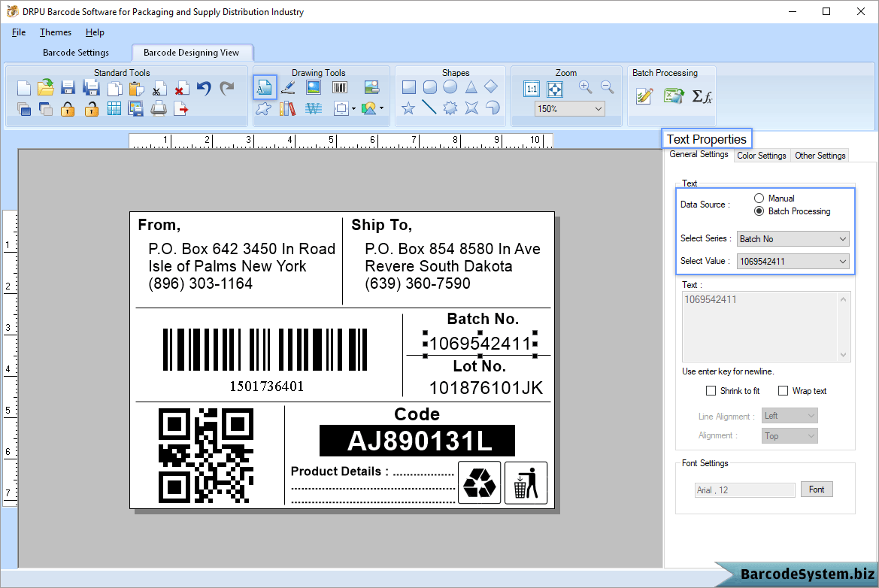This screenshot has height=588, width=879.
Task: Draw a rectangle shape
Action: (x=409, y=87)
